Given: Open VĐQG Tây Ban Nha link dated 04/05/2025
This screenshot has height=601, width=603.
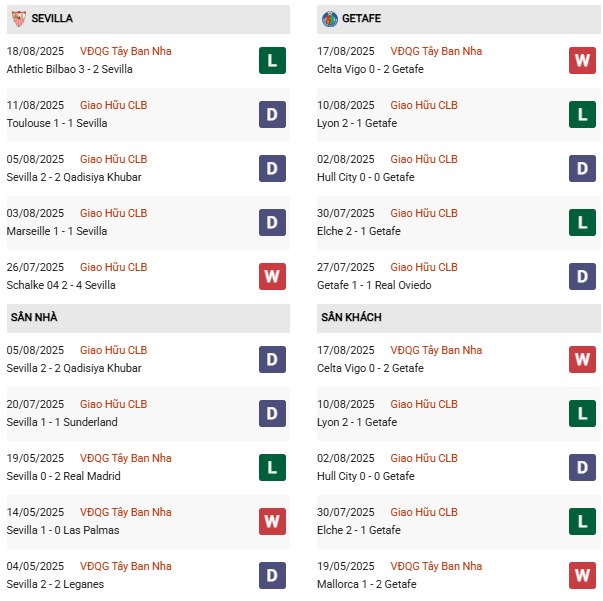Looking at the screenshot, I should (126, 566).
